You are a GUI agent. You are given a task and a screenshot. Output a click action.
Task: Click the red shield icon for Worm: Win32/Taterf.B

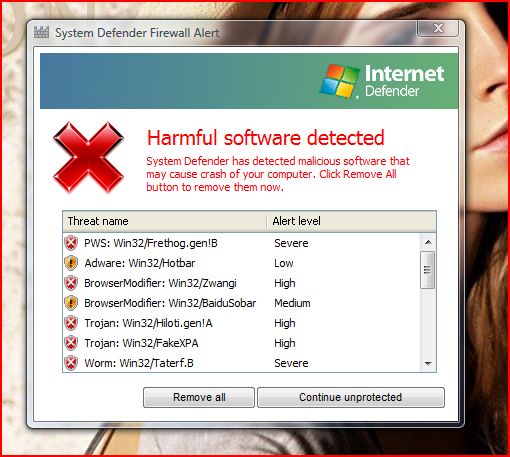[x=71, y=363]
